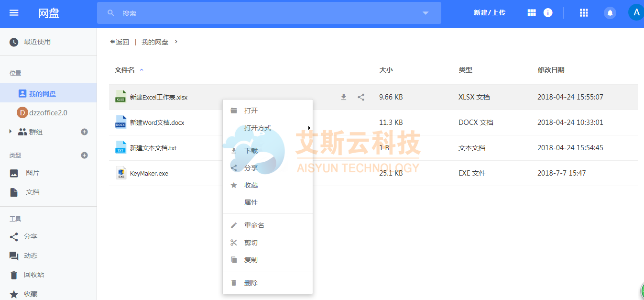
Task: Click the 新建/上传 button
Action: click(x=490, y=13)
